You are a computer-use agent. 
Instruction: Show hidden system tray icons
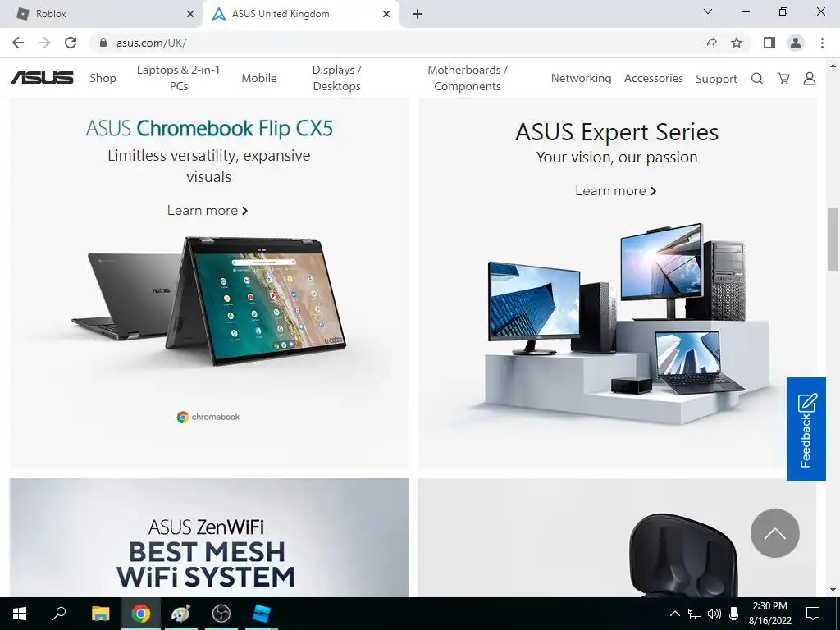point(675,614)
